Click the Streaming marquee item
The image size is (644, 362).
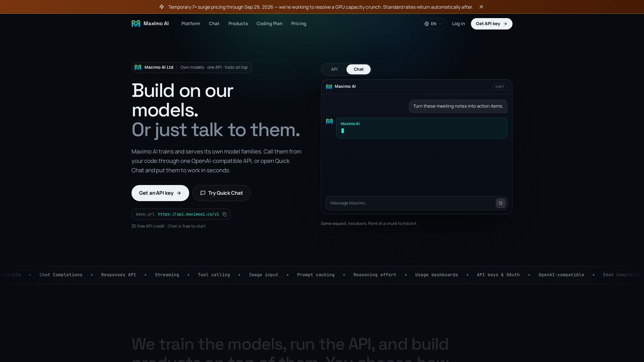[x=167, y=275]
